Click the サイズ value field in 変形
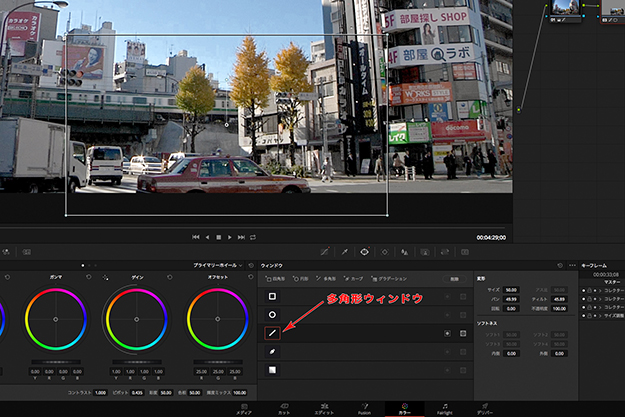Screen dimensions: 625x417 point(511,289)
